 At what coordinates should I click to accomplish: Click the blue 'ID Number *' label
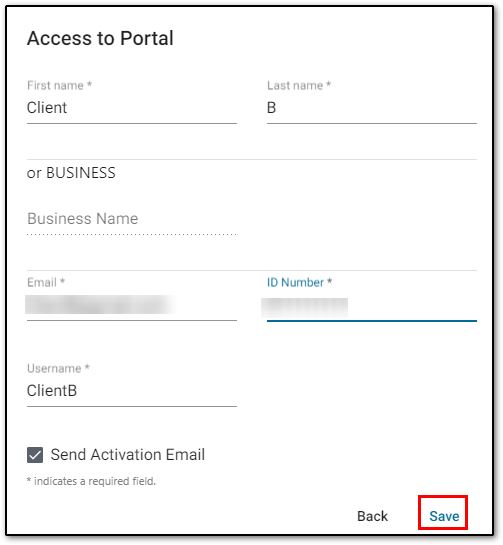point(299,282)
